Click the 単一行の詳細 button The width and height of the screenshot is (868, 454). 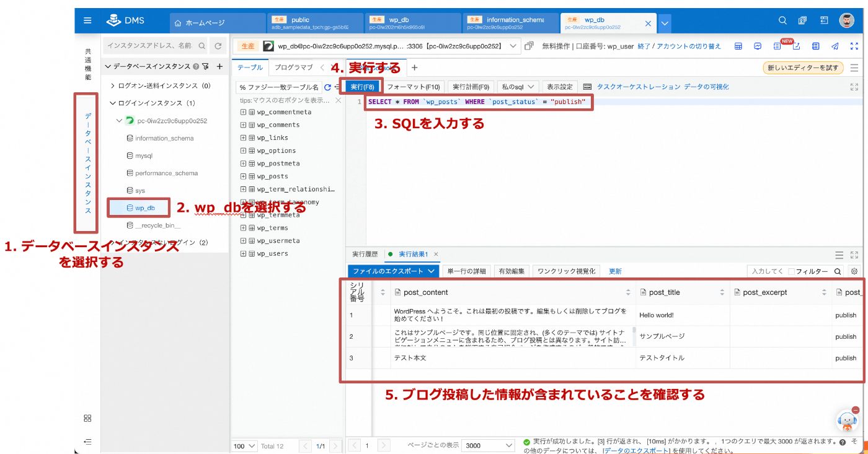(466, 271)
